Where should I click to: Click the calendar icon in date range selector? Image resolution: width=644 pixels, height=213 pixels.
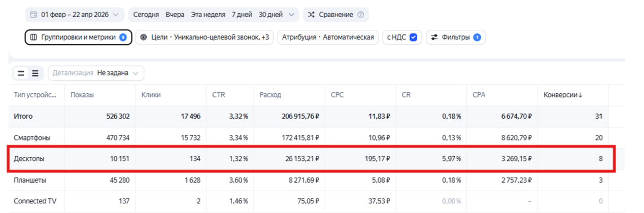(33, 15)
